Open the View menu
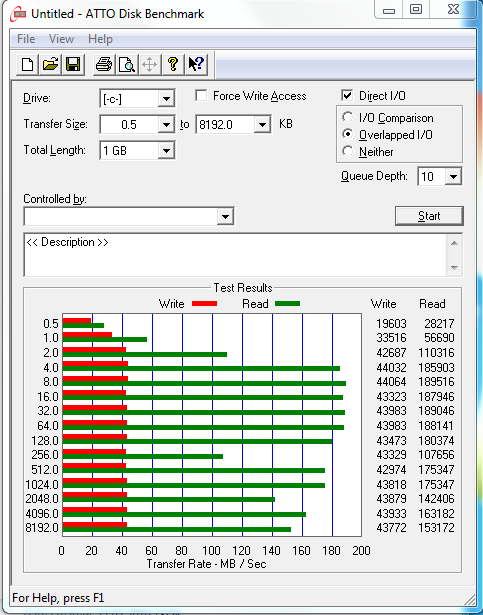The image size is (483, 615). pyautogui.click(x=61, y=39)
